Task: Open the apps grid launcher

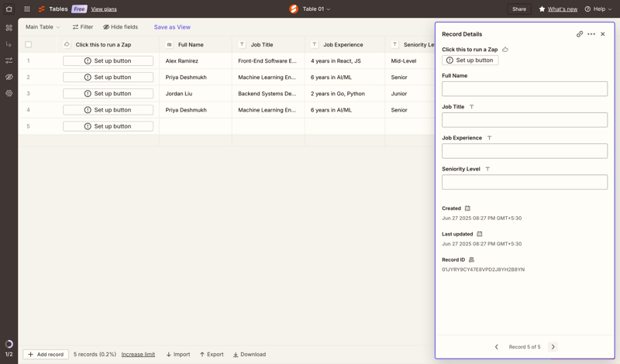Action: coord(27,9)
